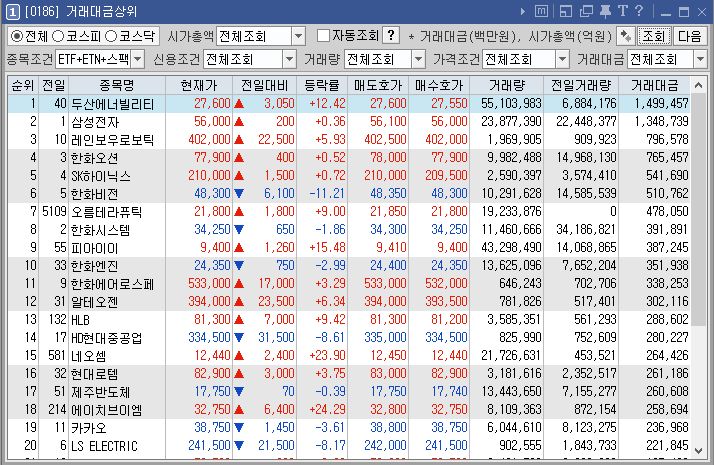Screen dimensions: 714x465
Task: Click the vertical scrollbar thumb
Action: (699, 210)
